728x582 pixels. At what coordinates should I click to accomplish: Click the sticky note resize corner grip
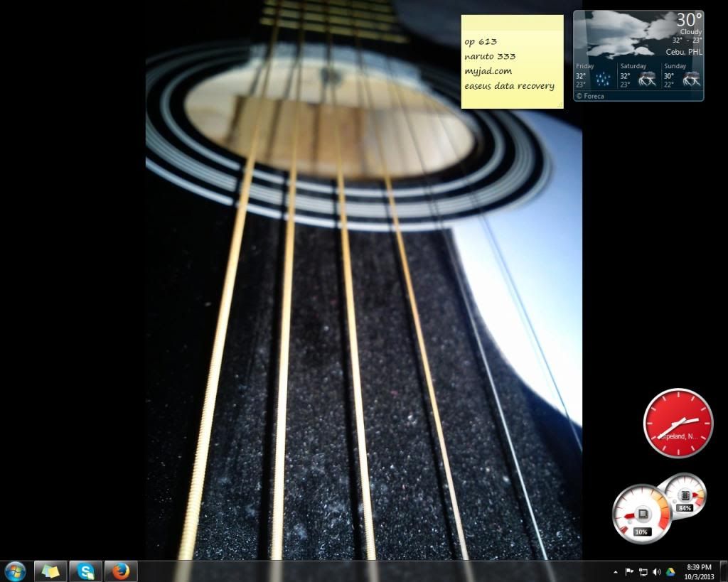[560, 105]
